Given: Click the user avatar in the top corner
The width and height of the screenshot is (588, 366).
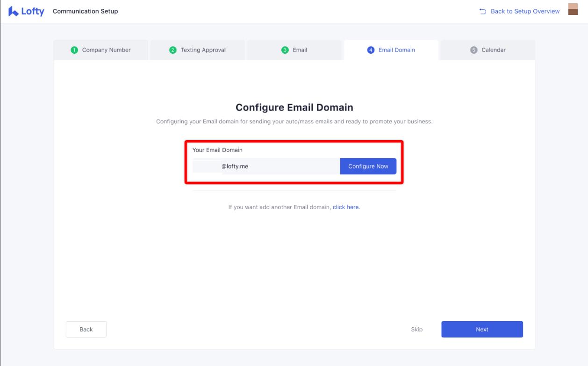Looking at the screenshot, I should coord(573,10).
